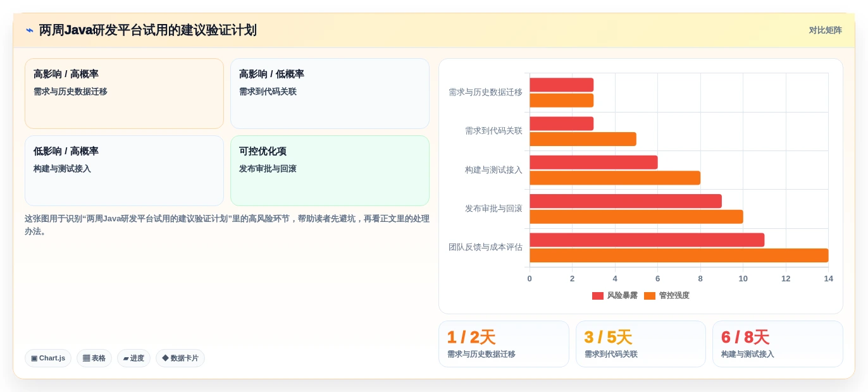This screenshot has width=868, height=392.
Task: Toggle the 风险暴露 legend red swatch
Action: [598, 296]
